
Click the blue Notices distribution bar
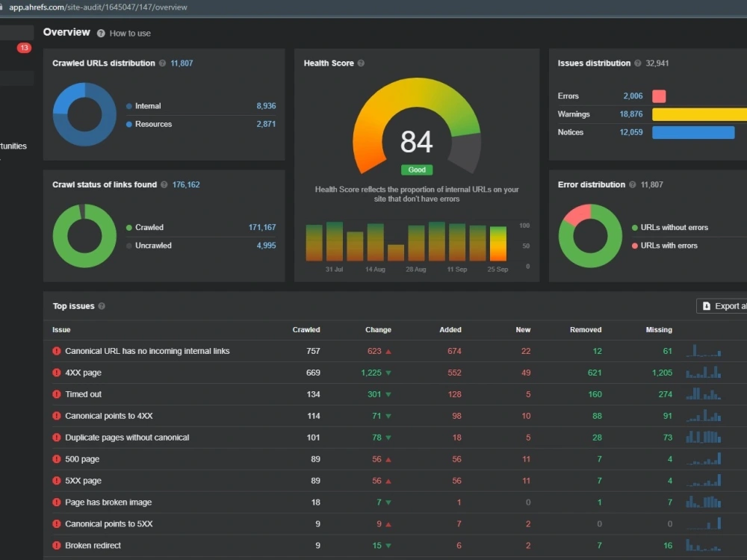pyautogui.click(x=693, y=132)
